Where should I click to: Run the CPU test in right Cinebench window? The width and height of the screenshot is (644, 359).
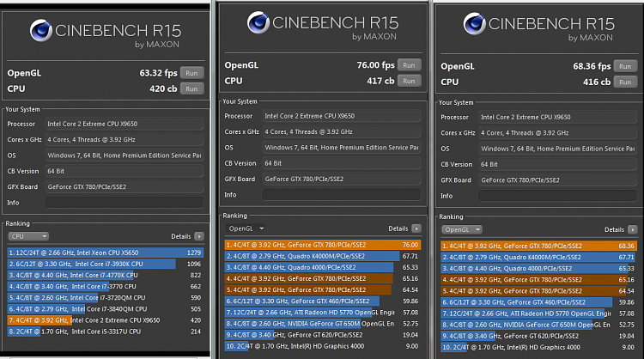tap(625, 82)
